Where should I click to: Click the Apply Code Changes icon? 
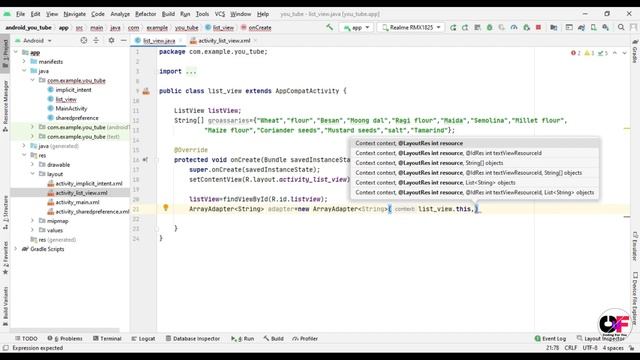(x=478, y=27)
